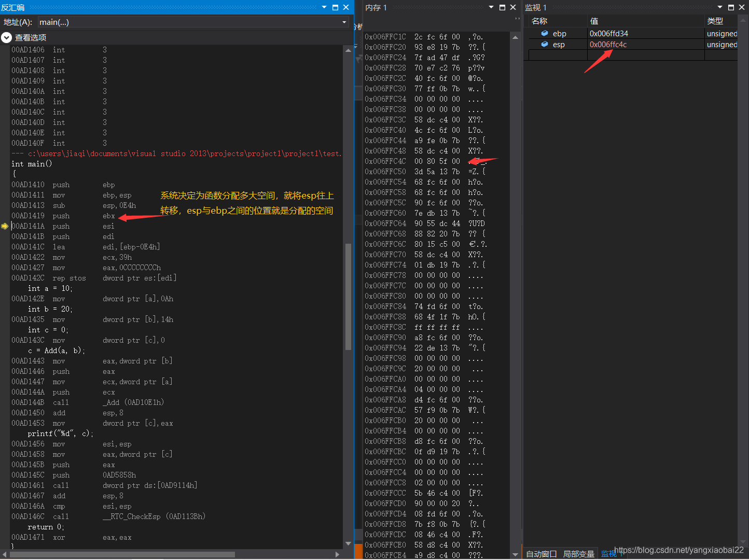Click memory row 0x006FFC64 90 55 dc 44
This screenshot has height=560, width=749.
click(425, 223)
